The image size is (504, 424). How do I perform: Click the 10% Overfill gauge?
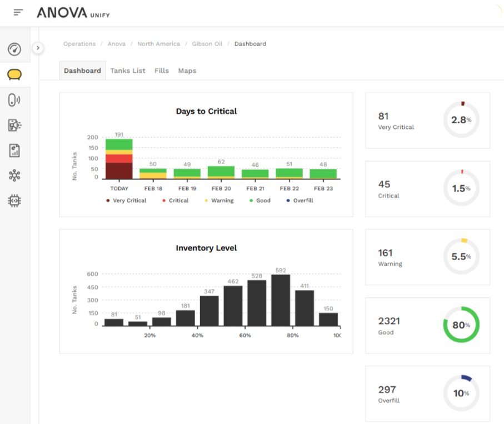tap(461, 393)
